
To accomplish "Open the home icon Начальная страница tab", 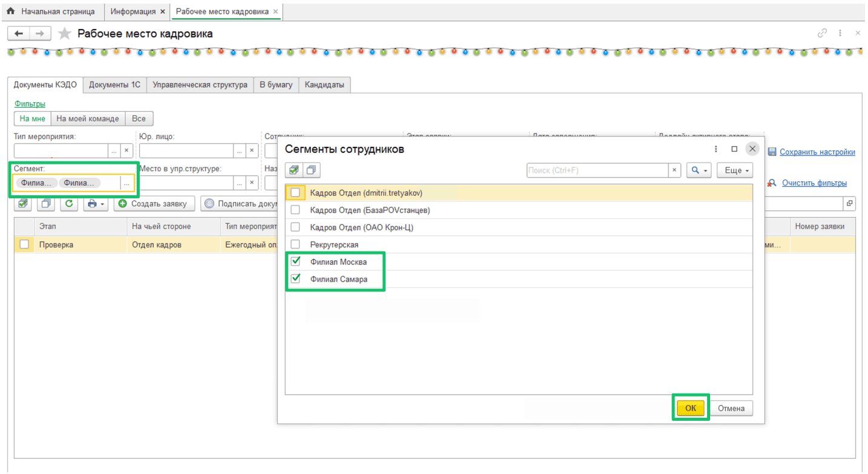I will 51,11.
